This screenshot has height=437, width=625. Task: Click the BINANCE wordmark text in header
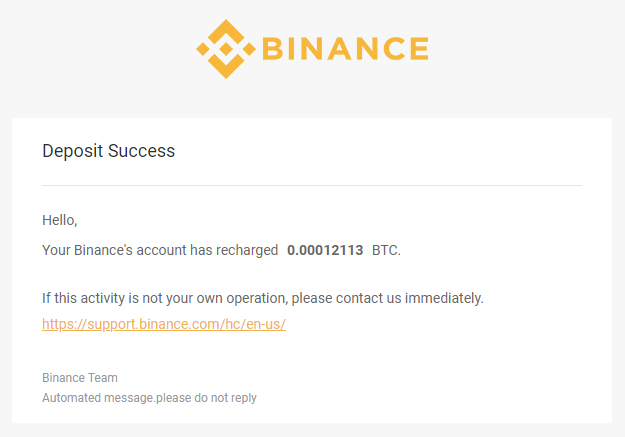click(x=345, y=49)
